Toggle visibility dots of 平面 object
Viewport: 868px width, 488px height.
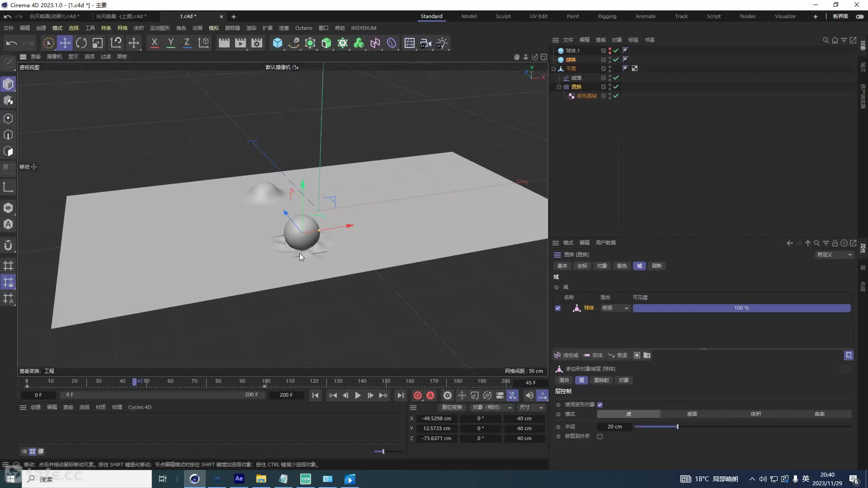[x=610, y=69]
